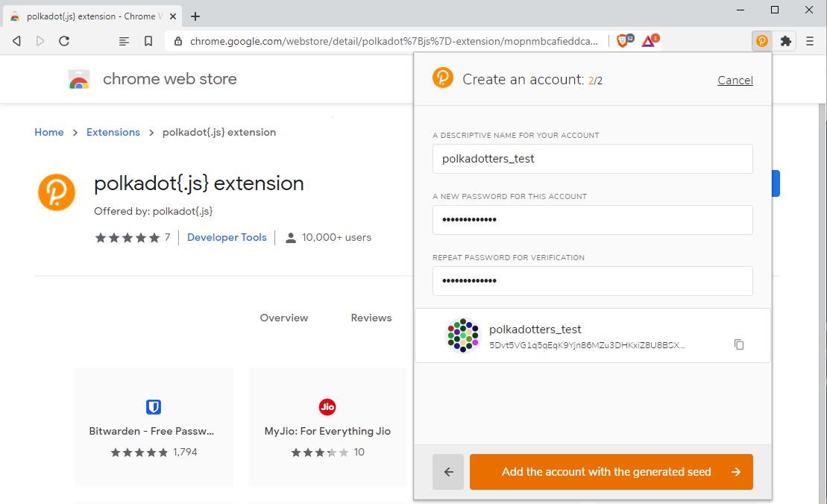Image resolution: width=827 pixels, height=504 pixels.
Task: Maximize the browser window
Action: click(x=775, y=10)
